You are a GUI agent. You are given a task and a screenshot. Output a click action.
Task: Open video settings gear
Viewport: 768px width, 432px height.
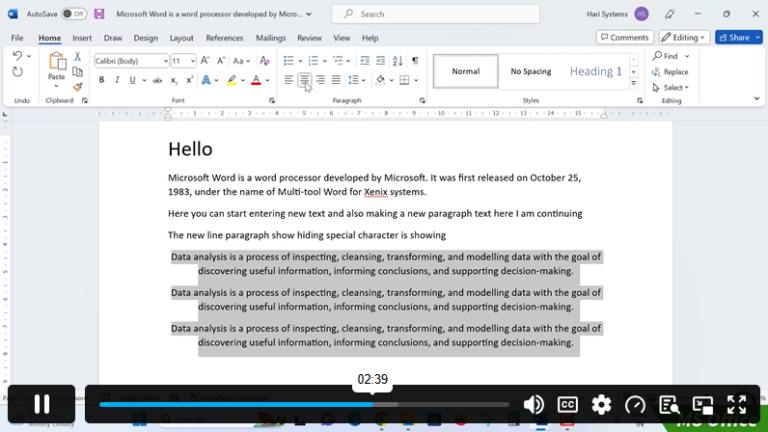pyautogui.click(x=601, y=405)
